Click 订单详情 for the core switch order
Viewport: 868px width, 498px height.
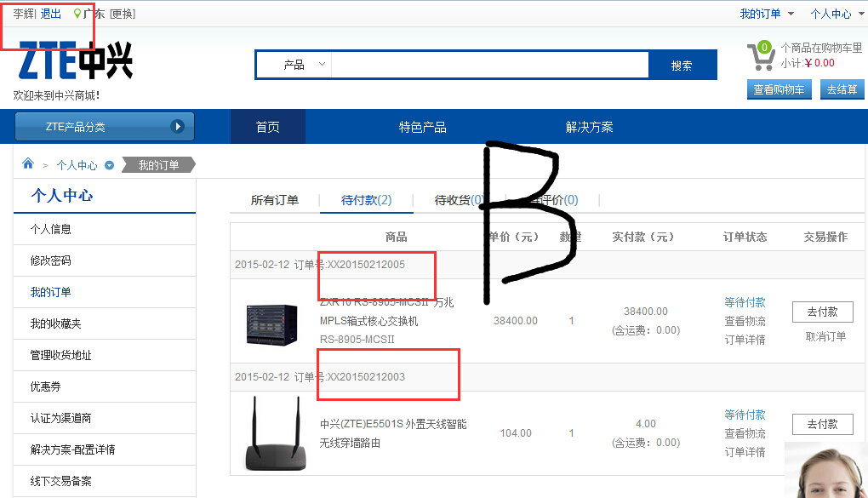tap(745, 340)
